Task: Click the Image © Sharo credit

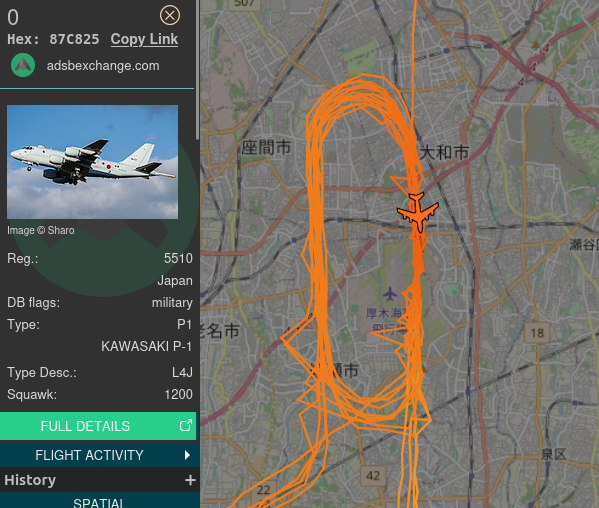Action: (40, 230)
